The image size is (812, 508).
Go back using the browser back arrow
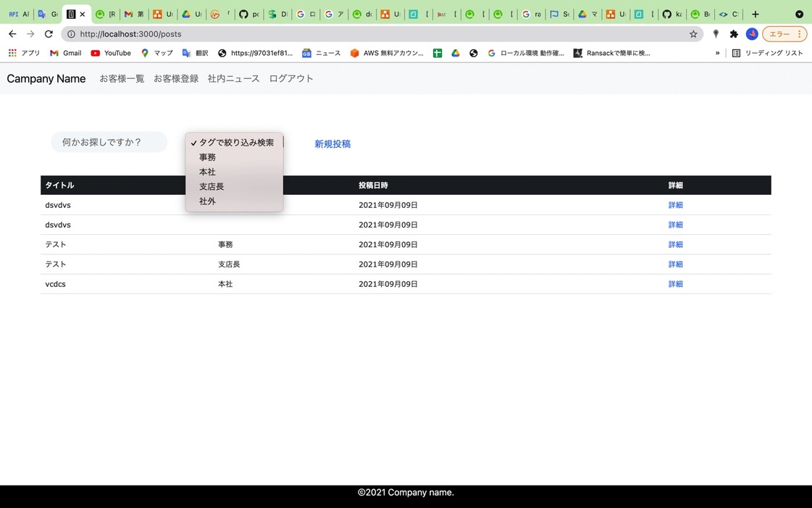(x=12, y=34)
